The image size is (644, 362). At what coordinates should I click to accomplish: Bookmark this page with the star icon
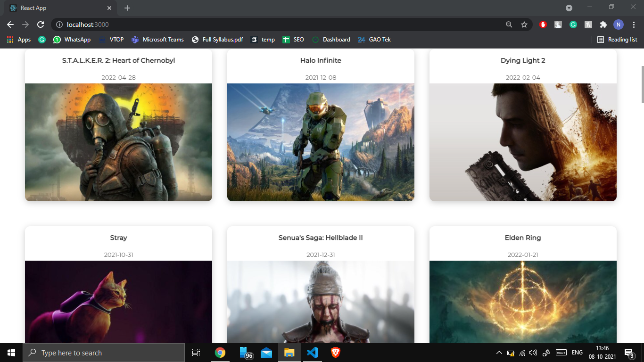point(524,25)
